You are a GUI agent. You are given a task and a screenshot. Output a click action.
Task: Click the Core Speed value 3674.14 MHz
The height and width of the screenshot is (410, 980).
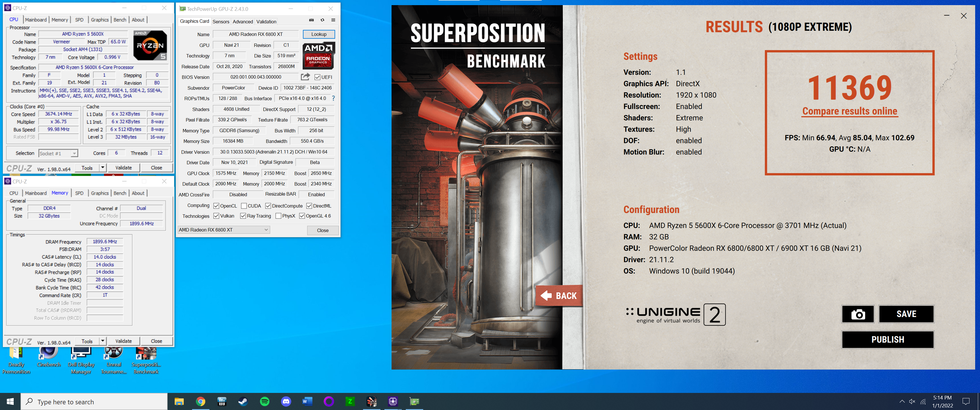coord(59,114)
